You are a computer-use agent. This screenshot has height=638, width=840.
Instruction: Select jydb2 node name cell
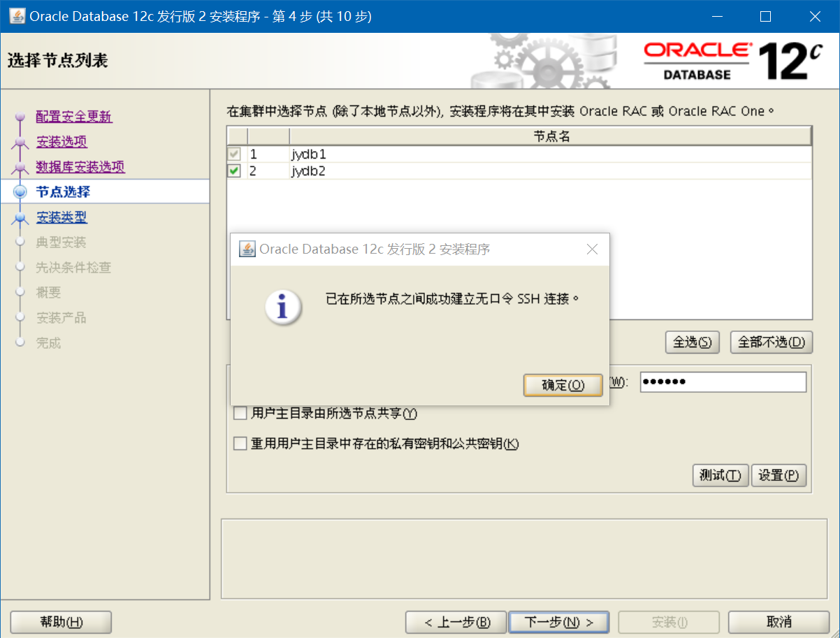tap(551, 171)
